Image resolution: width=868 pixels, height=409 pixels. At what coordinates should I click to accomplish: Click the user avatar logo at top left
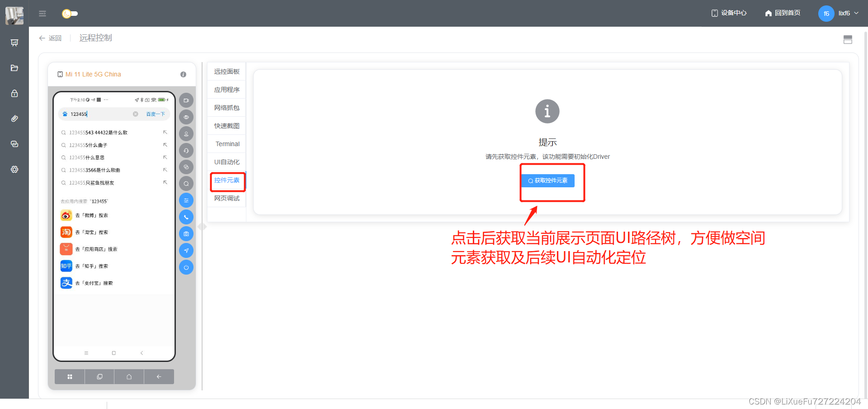14,15
